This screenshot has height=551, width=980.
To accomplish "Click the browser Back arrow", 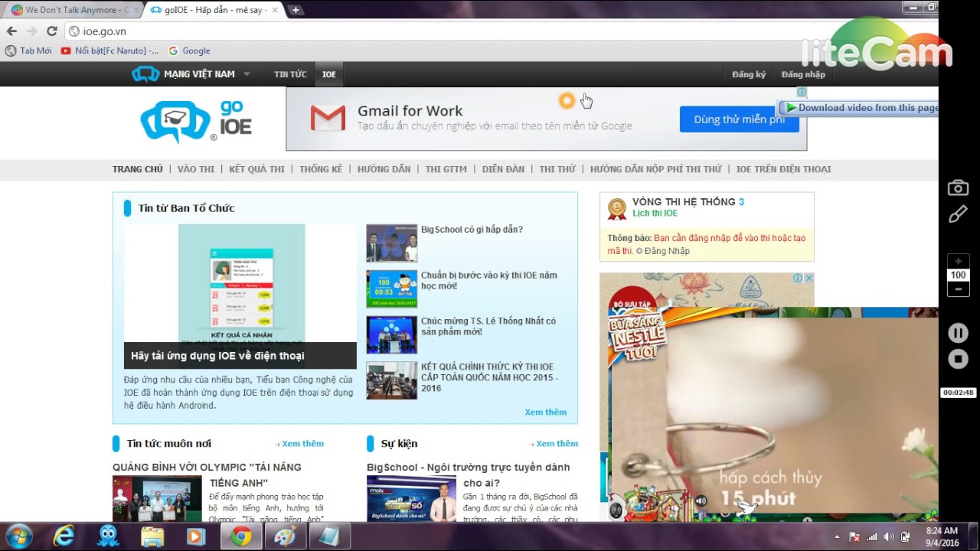I will click(11, 31).
